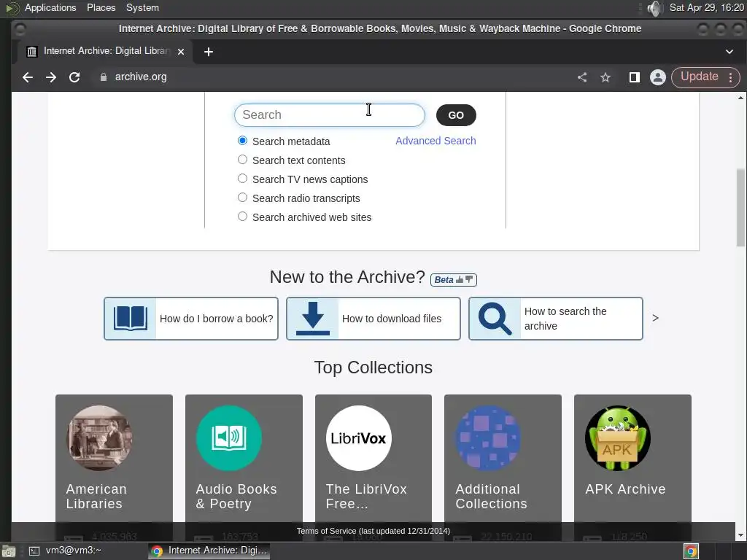Click the magnifying glass icon on the search card

(495, 318)
